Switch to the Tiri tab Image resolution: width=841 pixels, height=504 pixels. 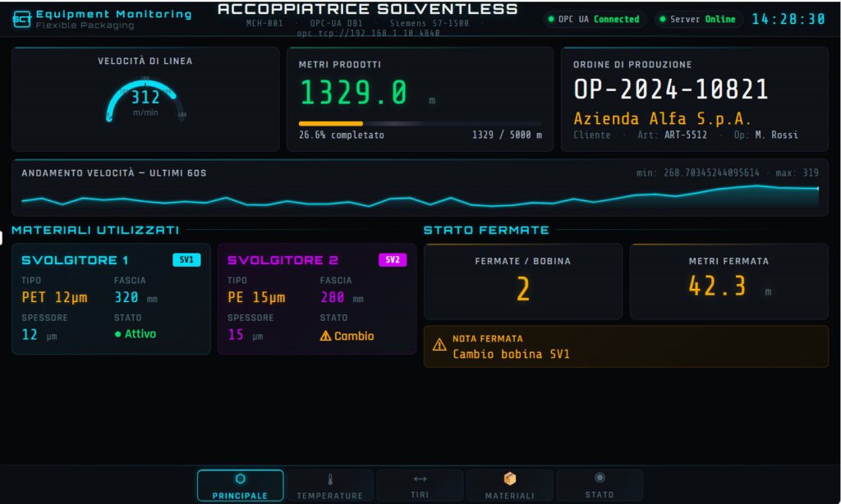pyautogui.click(x=420, y=485)
